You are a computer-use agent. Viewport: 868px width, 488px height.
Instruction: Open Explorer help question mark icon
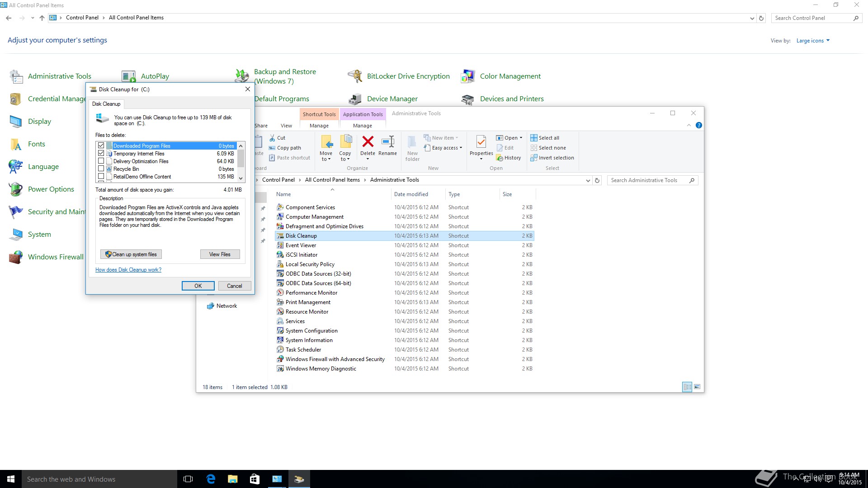point(699,125)
